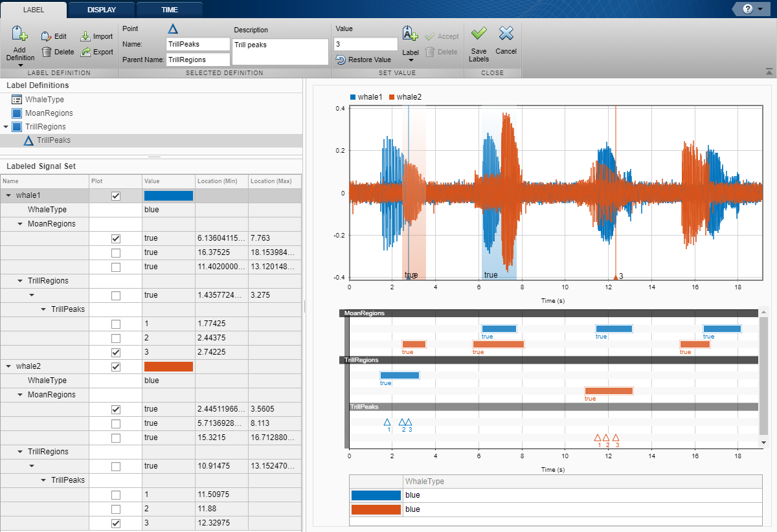Click the Export labels icon
Viewport: 777px width, 532px height.
click(85, 52)
